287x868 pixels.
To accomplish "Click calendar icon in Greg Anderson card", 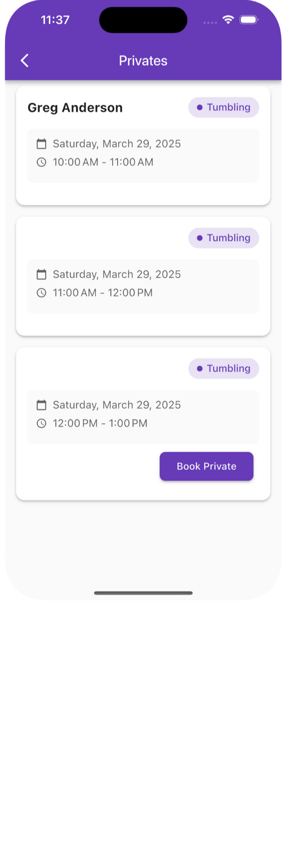I will tap(42, 144).
